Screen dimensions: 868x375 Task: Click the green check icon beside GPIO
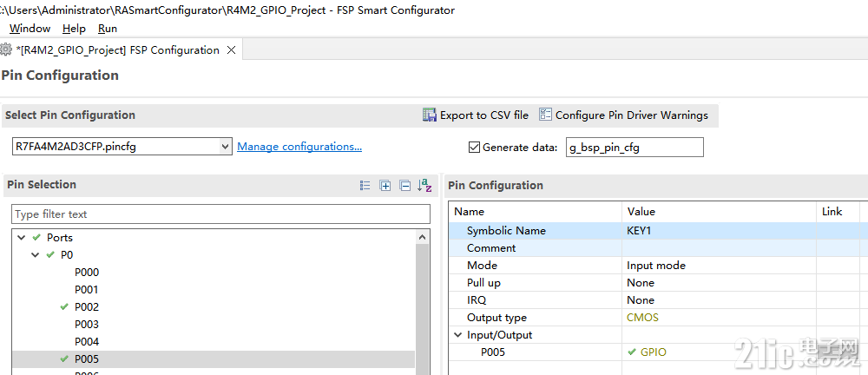pyautogui.click(x=632, y=352)
